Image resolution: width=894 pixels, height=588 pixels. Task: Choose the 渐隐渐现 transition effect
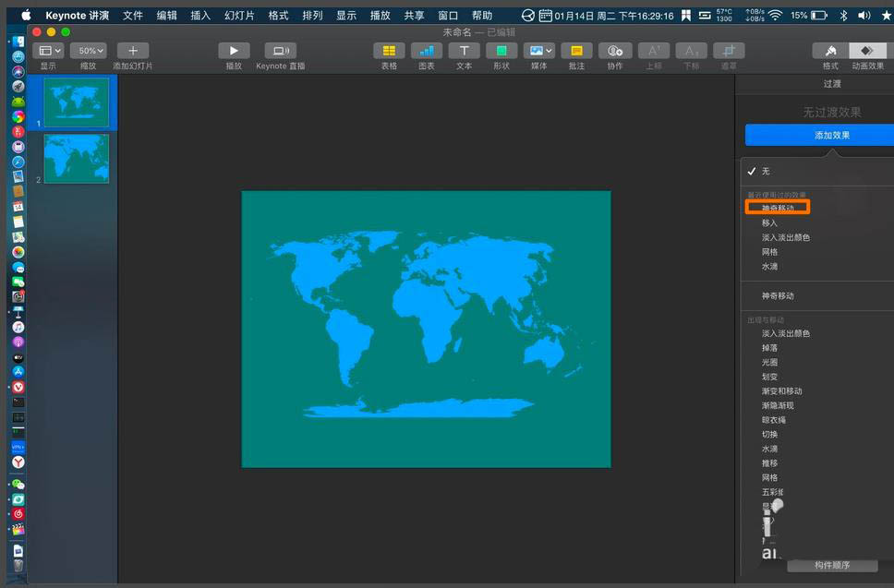coord(777,405)
